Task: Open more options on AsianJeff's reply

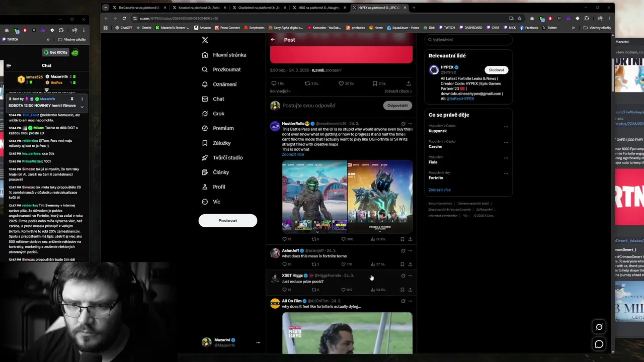Action: tap(410, 250)
